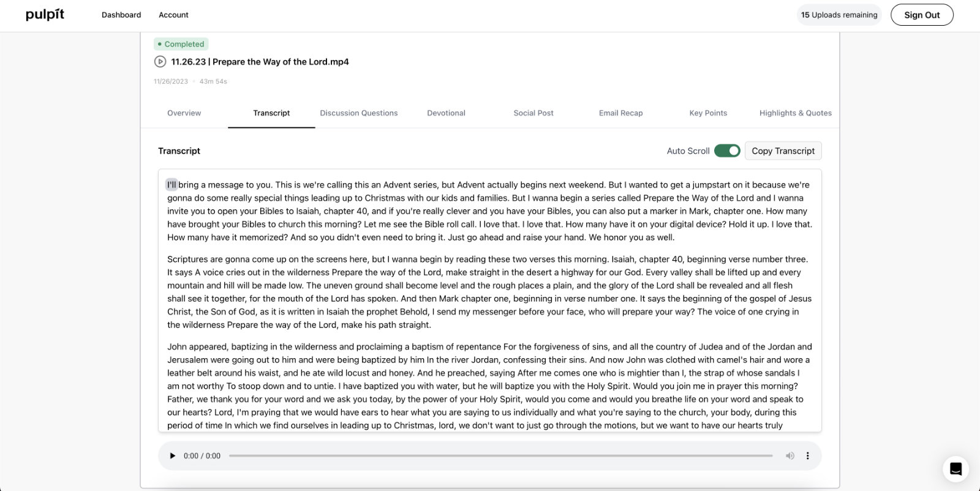The height and width of the screenshot is (491, 980).
Task: Open the Discussion Questions tab
Action: [x=359, y=113]
